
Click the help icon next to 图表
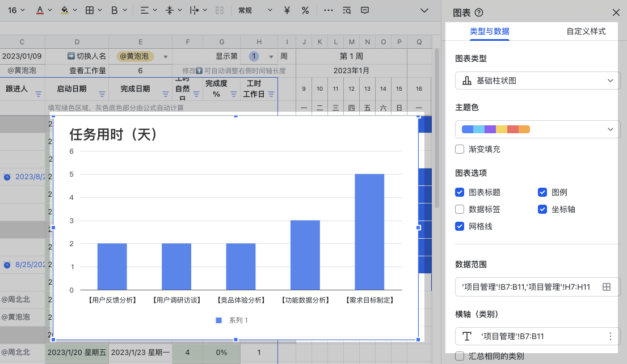click(479, 13)
